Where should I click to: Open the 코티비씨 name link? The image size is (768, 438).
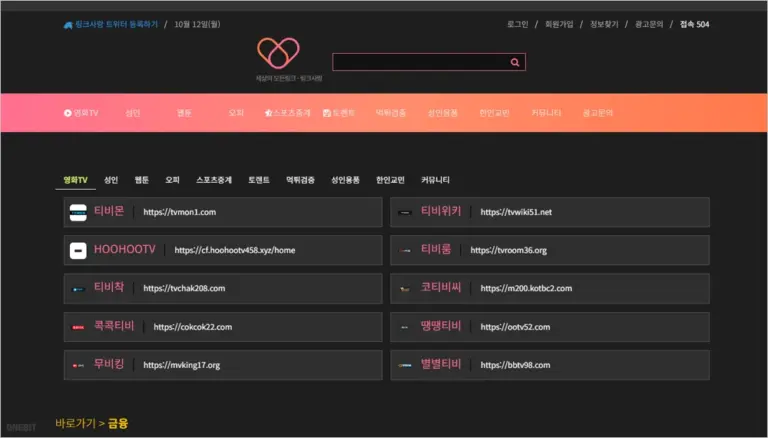441,287
